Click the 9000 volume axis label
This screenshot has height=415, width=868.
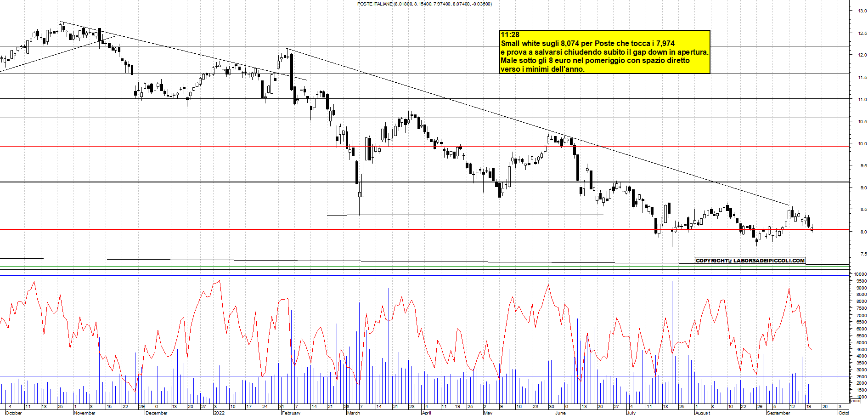click(862, 288)
